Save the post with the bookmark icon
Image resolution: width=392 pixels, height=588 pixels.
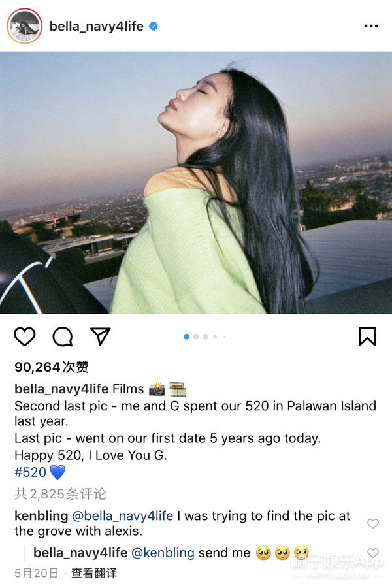[x=367, y=336]
